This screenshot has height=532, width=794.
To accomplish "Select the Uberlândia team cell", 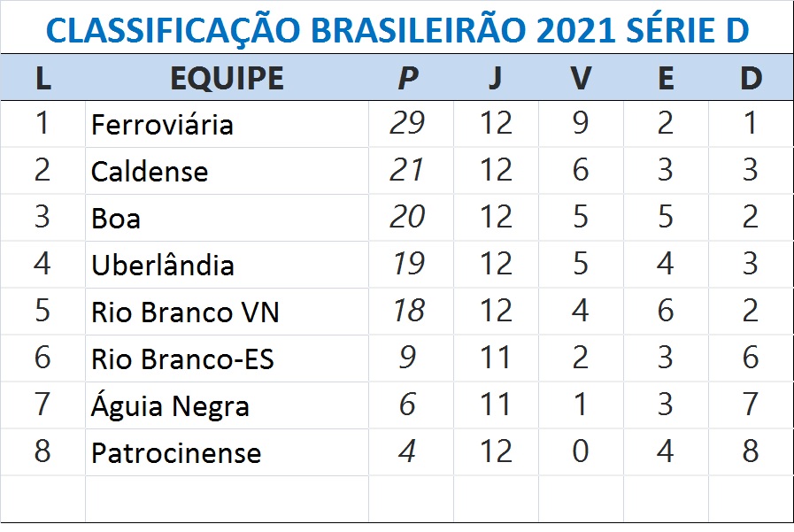I will click(163, 265).
